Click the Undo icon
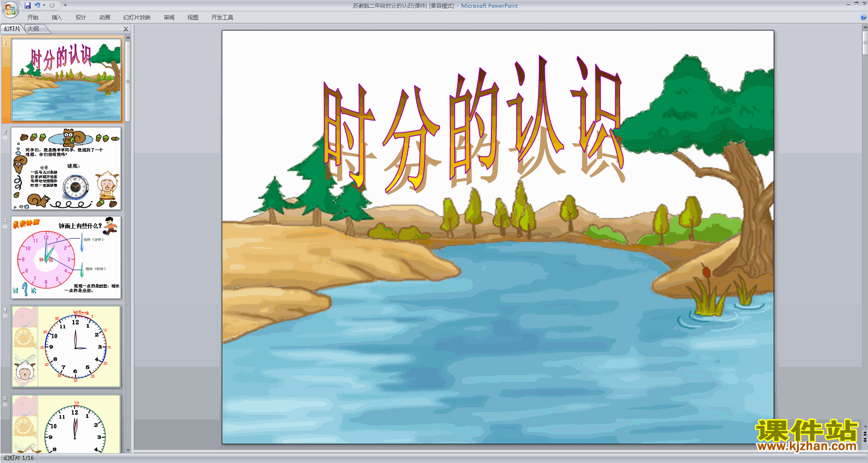868x463 pixels. coord(38,5)
